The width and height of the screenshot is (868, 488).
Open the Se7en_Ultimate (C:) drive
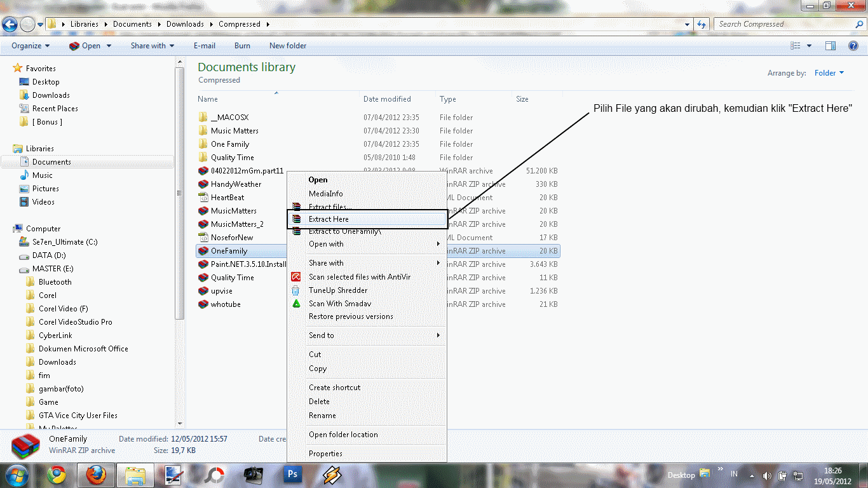(65, 242)
